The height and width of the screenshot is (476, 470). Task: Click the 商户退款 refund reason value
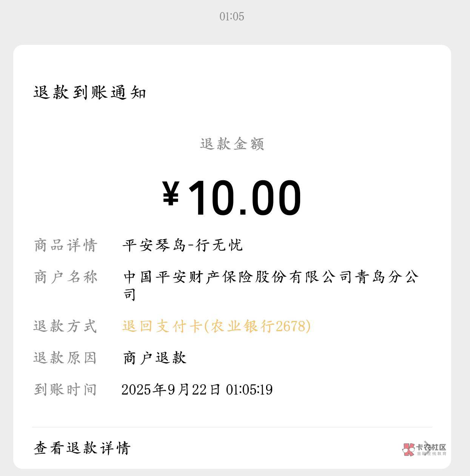tap(154, 358)
